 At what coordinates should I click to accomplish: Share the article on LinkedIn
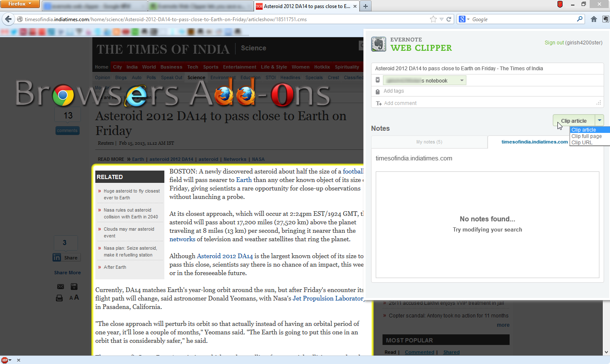pyautogui.click(x=67, y=257)
